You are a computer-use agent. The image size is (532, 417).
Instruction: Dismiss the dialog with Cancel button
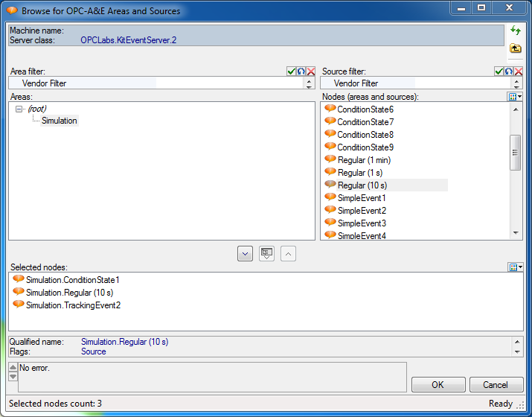point(496,385)
